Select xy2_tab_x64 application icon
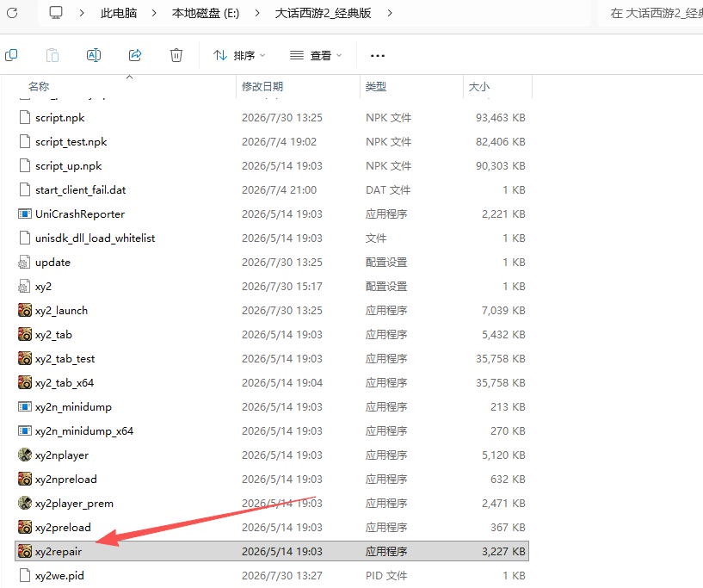The width and height of the screenshot is (703, 588). point(25,382)
